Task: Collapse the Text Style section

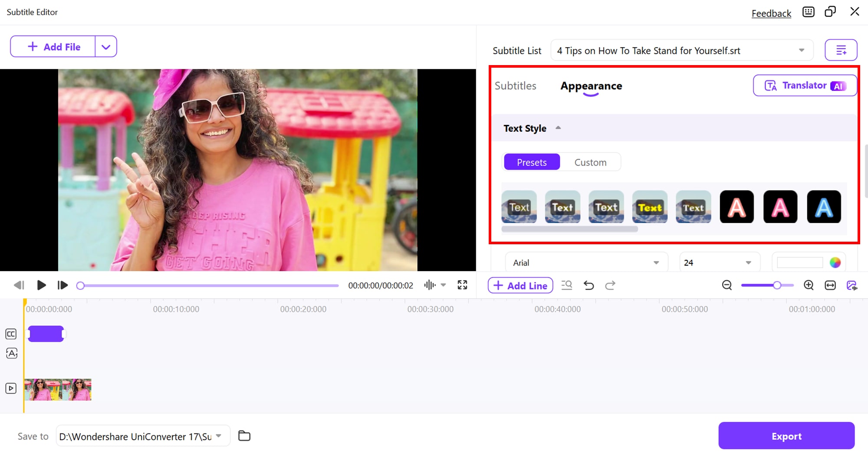Action: [558, 128]
